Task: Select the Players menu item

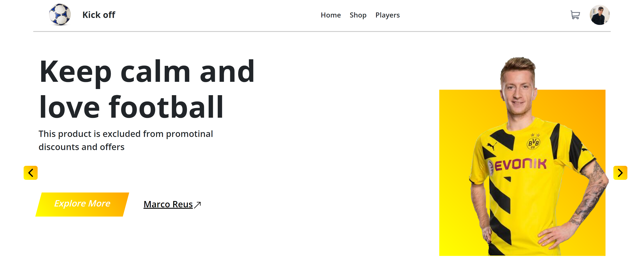Action: coord(387,15)
